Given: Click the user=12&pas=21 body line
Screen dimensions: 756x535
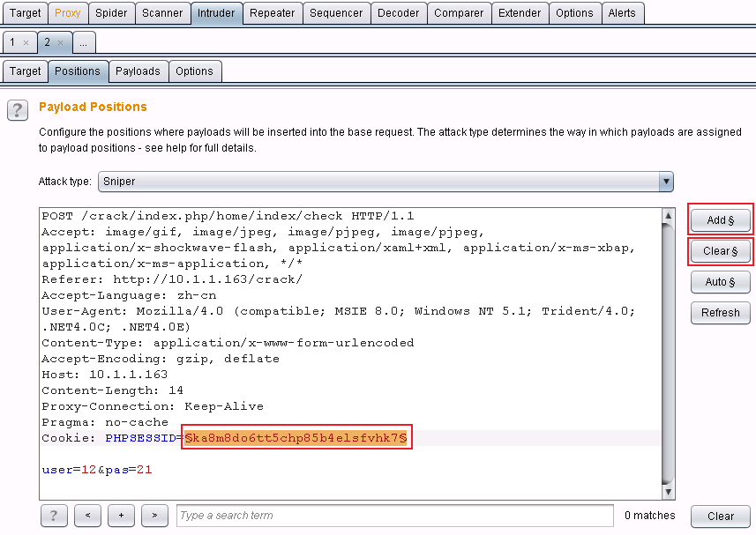Looking at the screenshot, I should point(97,470).
